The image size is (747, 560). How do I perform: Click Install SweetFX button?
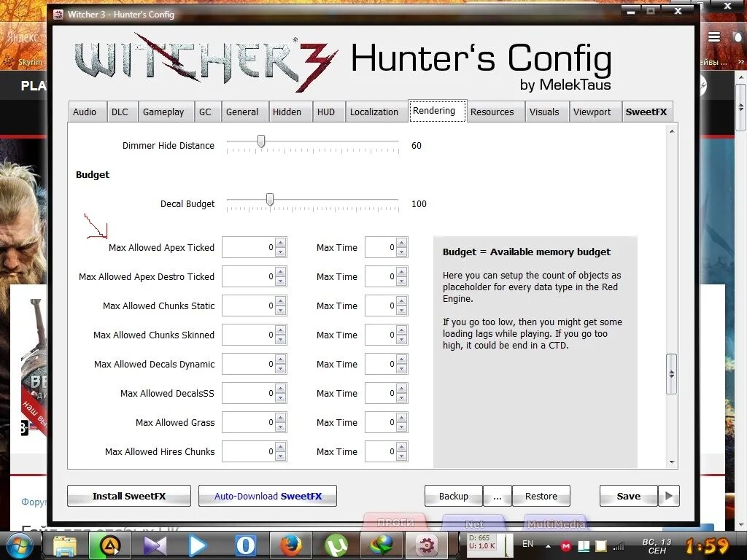(x=129, y=496)
